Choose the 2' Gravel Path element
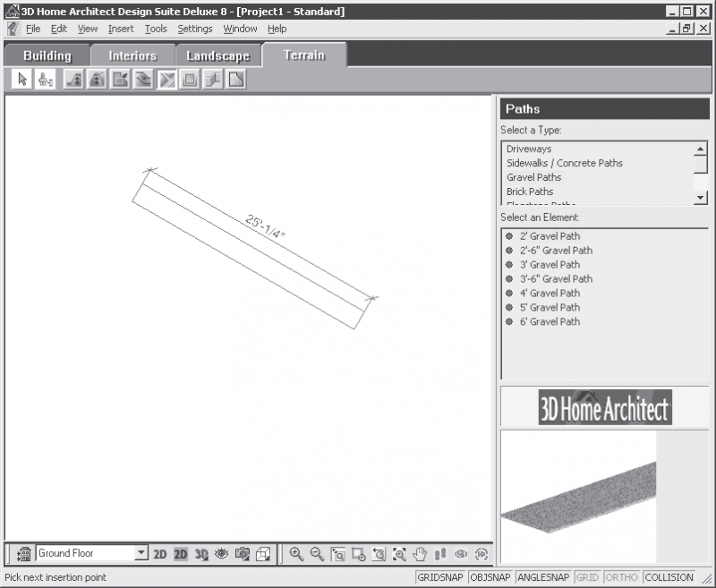 [542, 236]
